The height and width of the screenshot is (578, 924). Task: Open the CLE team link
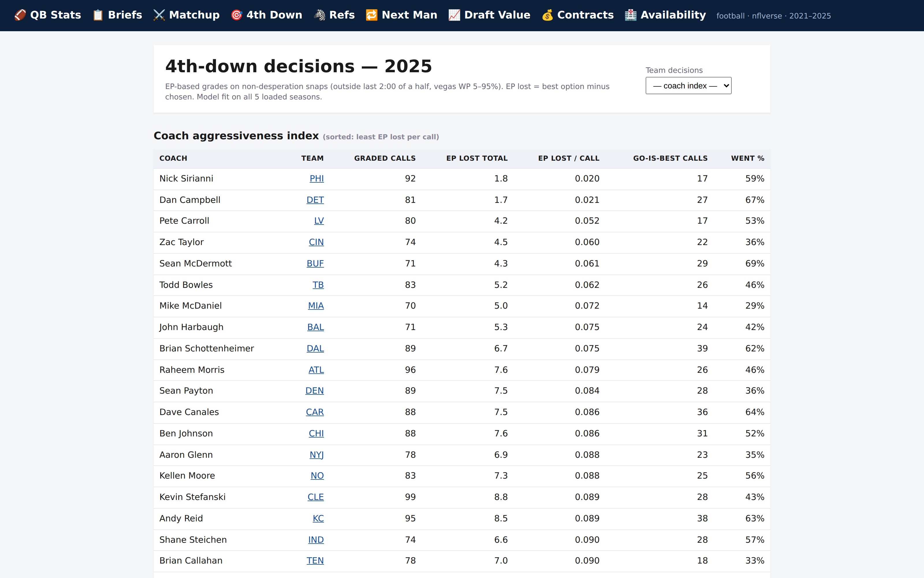point(315,497)
